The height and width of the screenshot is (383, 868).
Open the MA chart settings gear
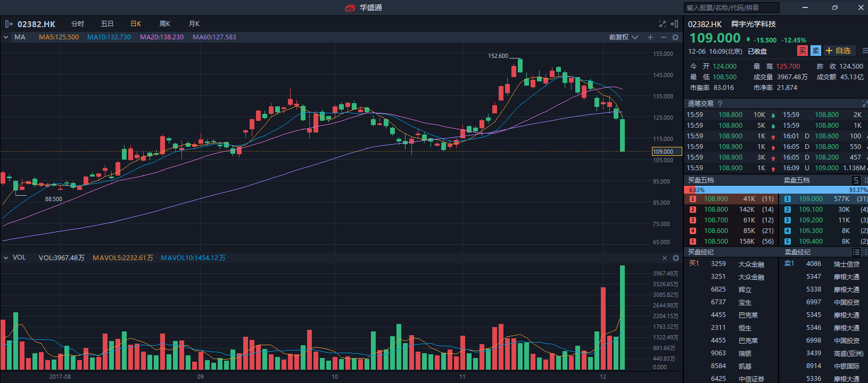click(675, 37)
